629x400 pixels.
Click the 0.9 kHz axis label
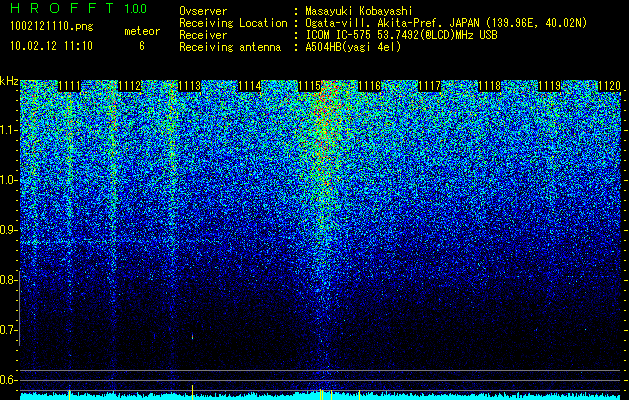(8, 230)
